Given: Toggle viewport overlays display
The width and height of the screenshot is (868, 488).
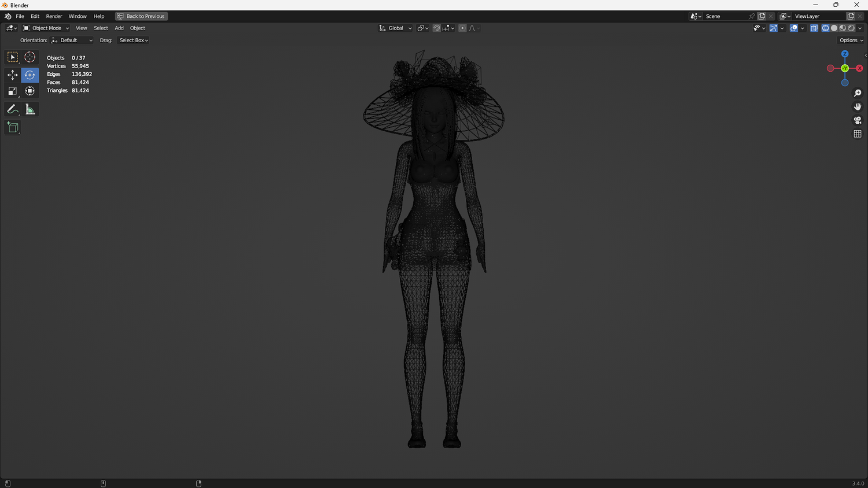Looking at the screenshot, I should (x=794, y=28).
